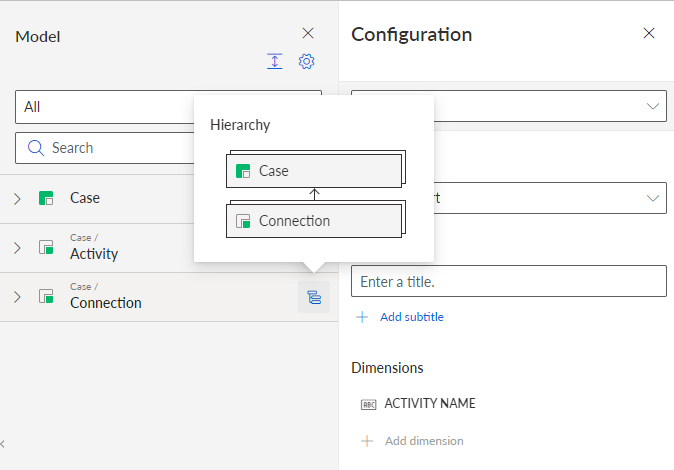Click the Activity object icon in tree
This screenshot has width=674, height=470.
coord(46,247)
